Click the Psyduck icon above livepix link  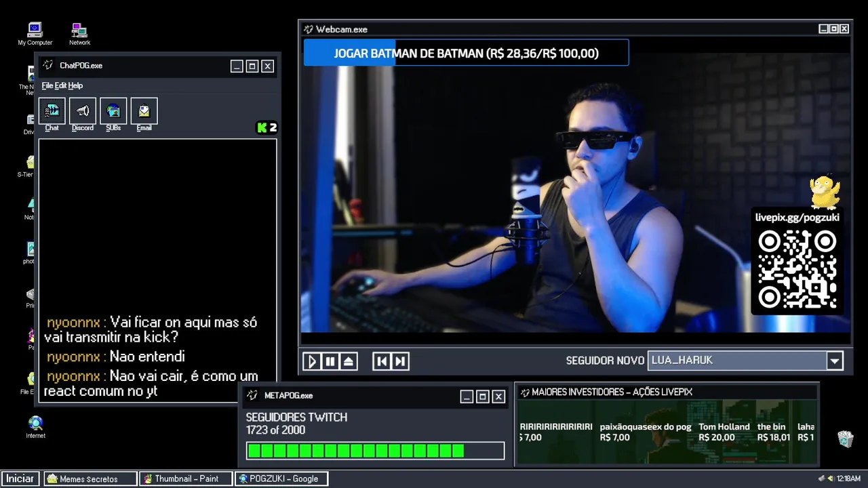point(825,192)
